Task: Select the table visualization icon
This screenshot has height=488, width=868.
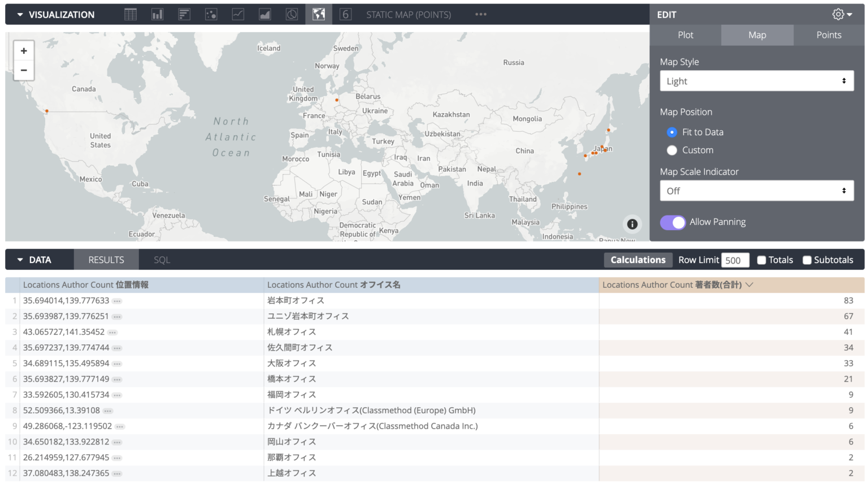Action: pos(130,14)
